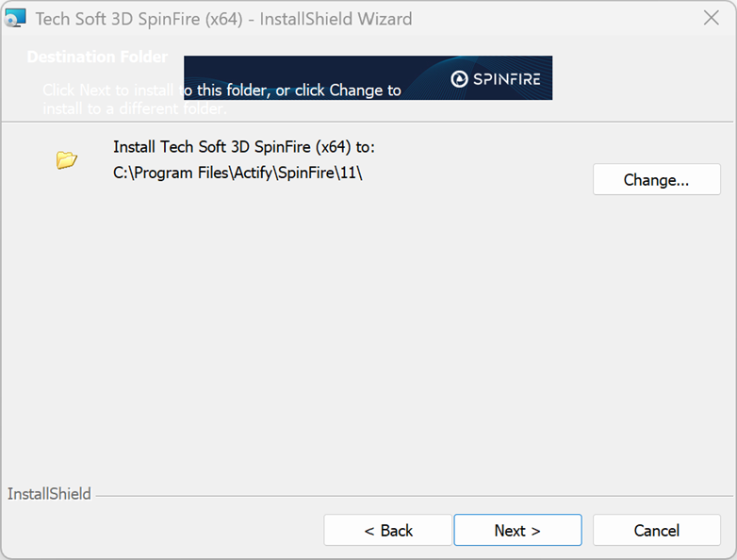This screenshot has width=737, height=560.
Task: Click the C:\Program Files\Actify\SpinFire\11\ path text
Action: [x=237, y=172]
